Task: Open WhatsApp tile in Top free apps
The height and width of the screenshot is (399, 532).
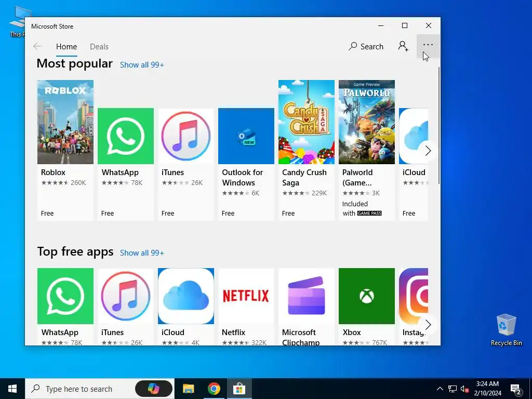Action: tap(65, 307)
